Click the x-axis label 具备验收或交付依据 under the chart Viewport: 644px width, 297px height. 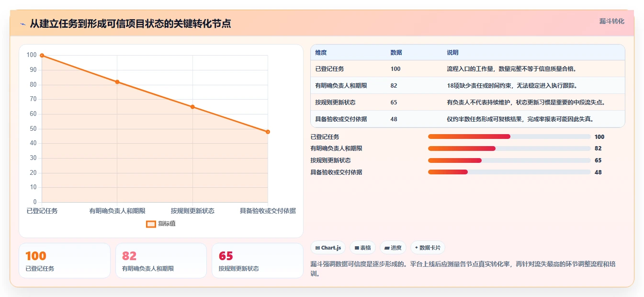coord(268,211)
